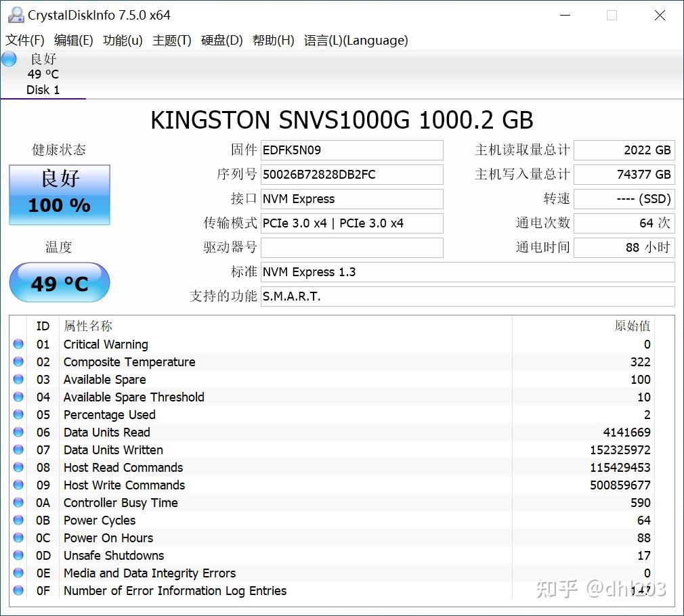Image resolution: width=684 pixels, height=616 pixels.
Task: Select the Percentage Used attribute name
Action: [x=110, y=414]
